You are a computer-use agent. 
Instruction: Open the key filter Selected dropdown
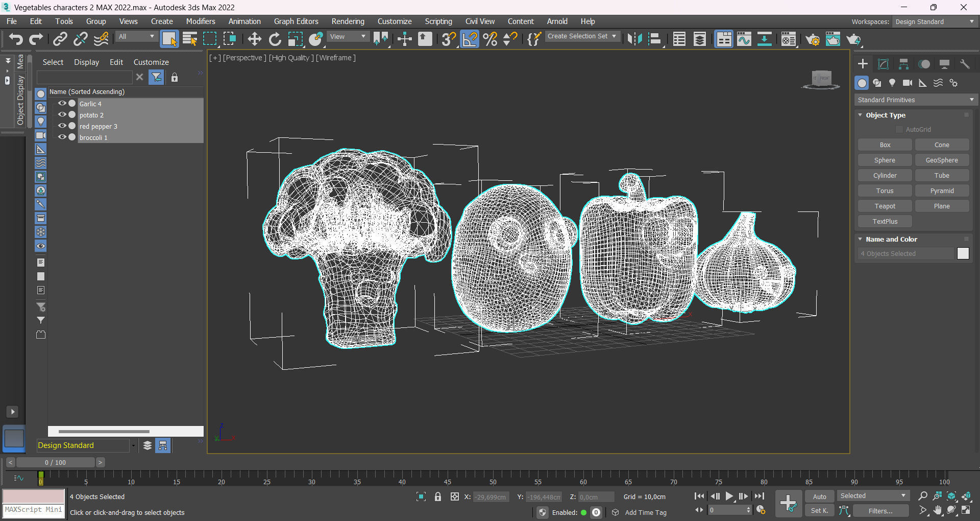tap(873, 496)
